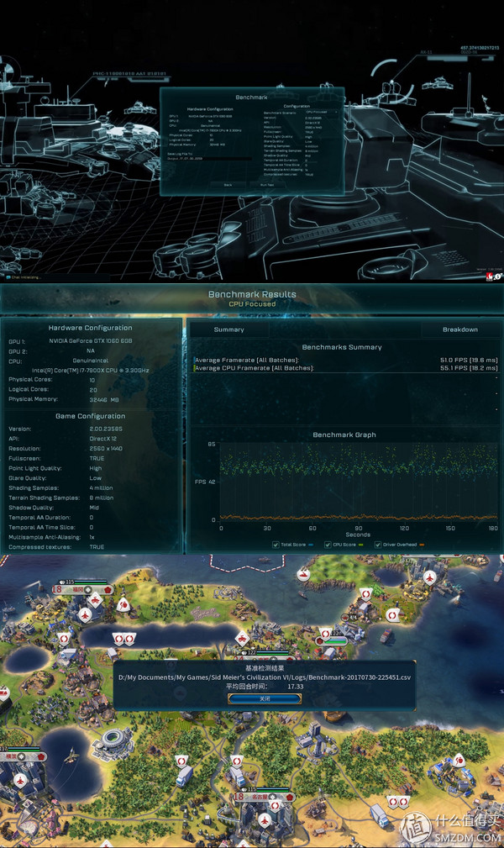Click the 55.1 FPS (18.2 ms) value
Screen dimensions: 504x848
[469, 368]
